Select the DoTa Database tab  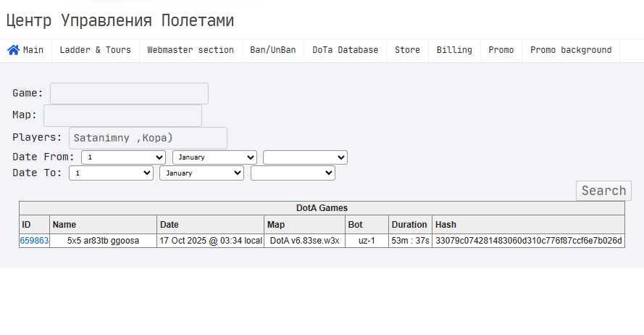tap(345, 50)
